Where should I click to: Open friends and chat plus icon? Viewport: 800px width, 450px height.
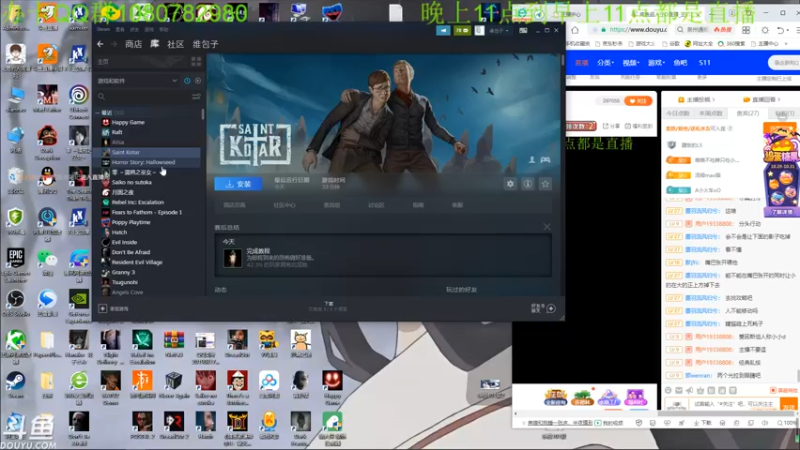[551, 308]
